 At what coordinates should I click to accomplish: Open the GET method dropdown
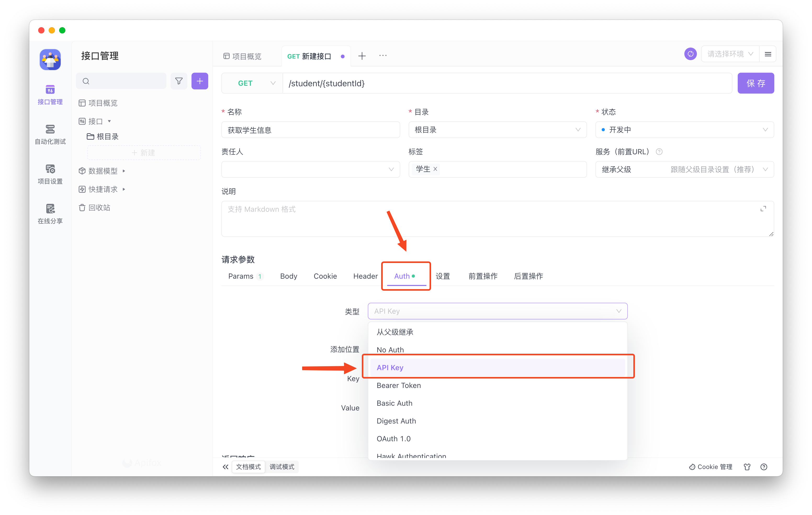click(x=252, y=83)
